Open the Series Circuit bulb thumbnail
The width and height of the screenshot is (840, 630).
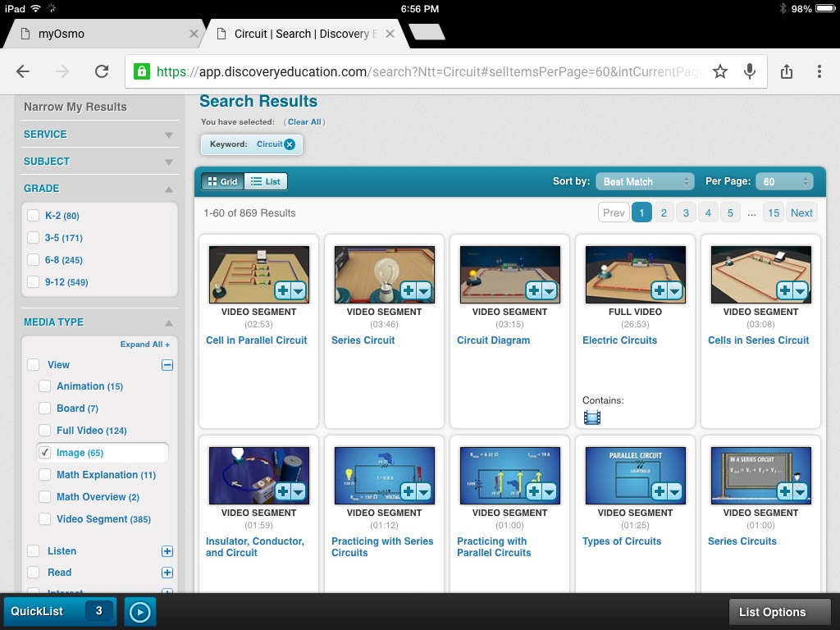(x=384, y=274)
